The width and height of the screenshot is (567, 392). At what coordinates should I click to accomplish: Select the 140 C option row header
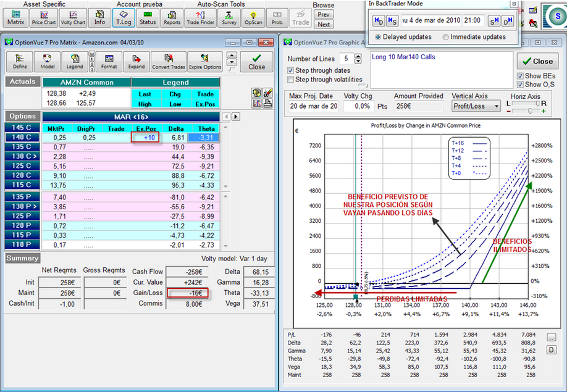point(22,137)
